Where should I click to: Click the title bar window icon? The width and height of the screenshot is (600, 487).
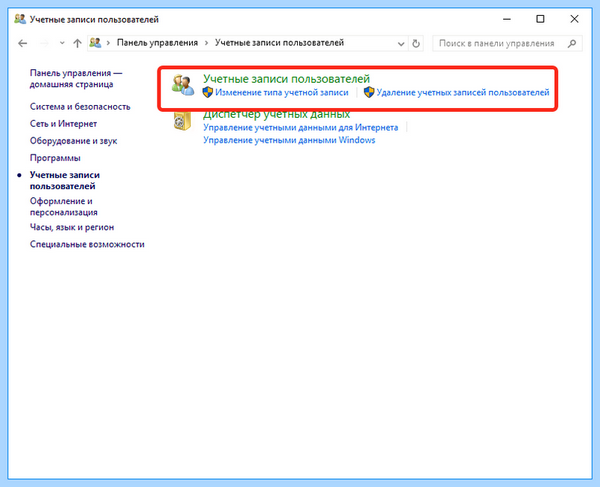click(20, 19)
